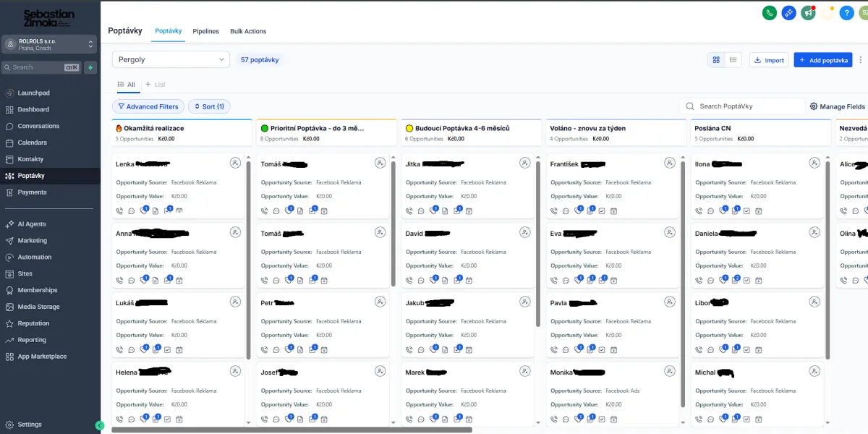Click the Add poptávka button
This screenshot has width=868, height=434.
coord(822,60)
